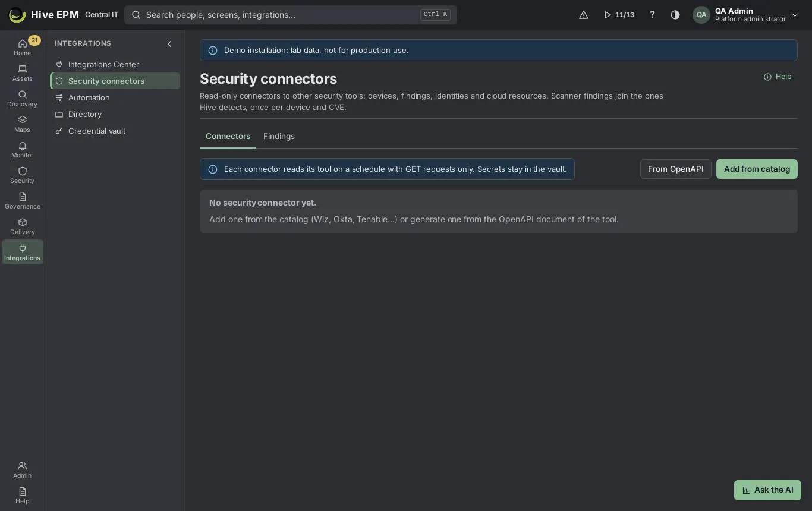The image size is (812, 511).
Task: Open Credential vault in the panel
Action: tap(115, 131)
